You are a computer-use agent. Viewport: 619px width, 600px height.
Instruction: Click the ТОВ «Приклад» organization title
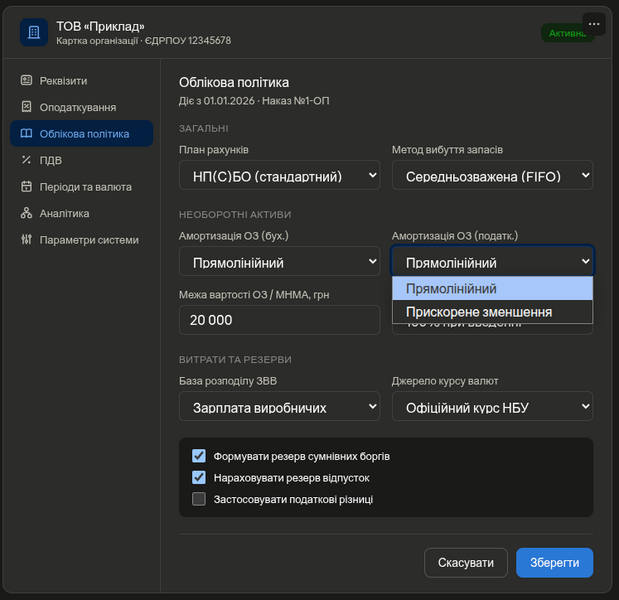click(x=100, y=26)
